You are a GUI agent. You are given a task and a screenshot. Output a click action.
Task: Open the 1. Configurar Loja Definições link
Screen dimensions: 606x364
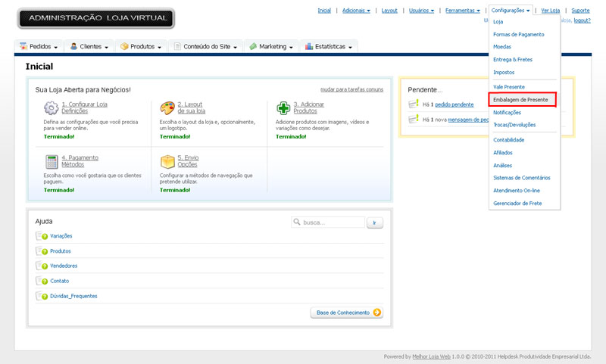pyautogui.click(x=84, y=107)
